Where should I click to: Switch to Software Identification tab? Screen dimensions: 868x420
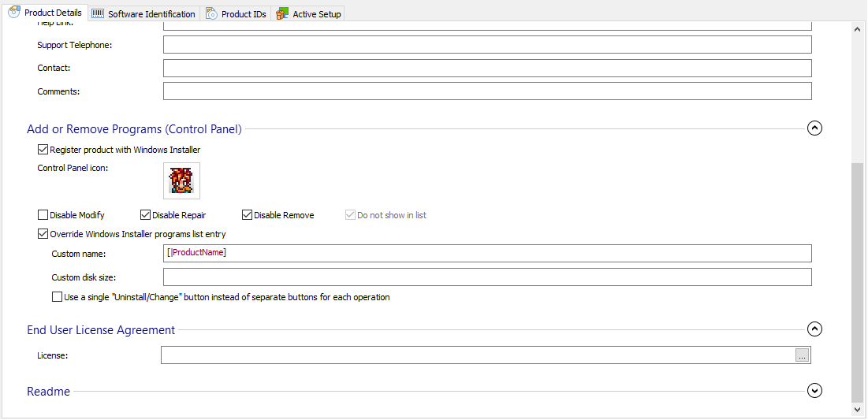pos(151,14)
